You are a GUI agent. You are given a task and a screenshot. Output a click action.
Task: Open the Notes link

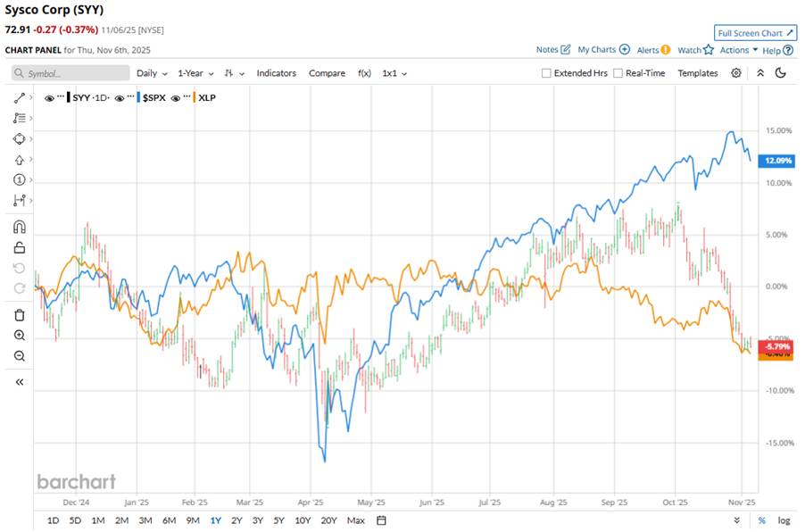point(552,50)
